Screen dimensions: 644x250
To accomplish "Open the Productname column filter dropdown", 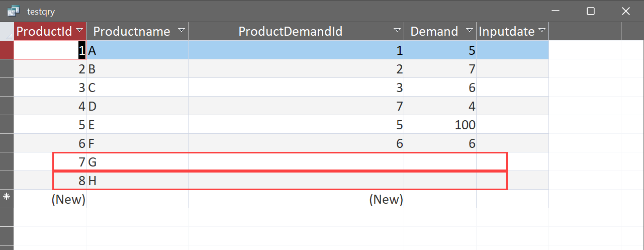I will (x=181, y=31).
